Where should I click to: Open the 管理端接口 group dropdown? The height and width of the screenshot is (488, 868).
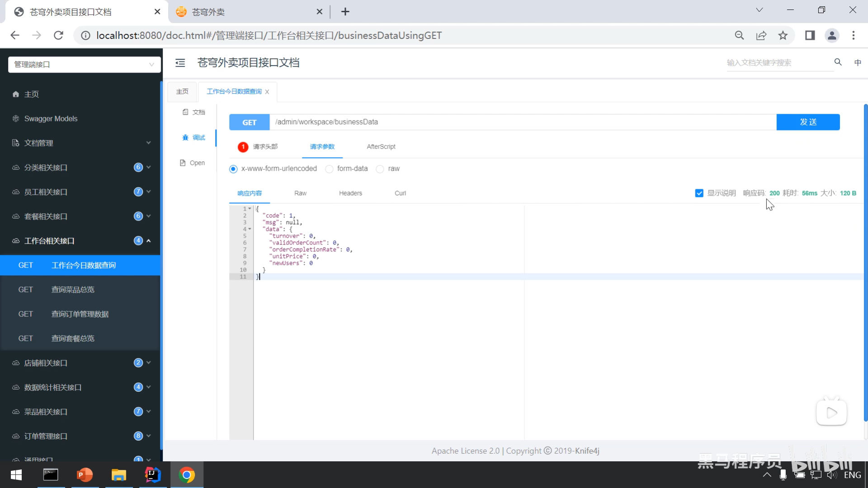84,65
